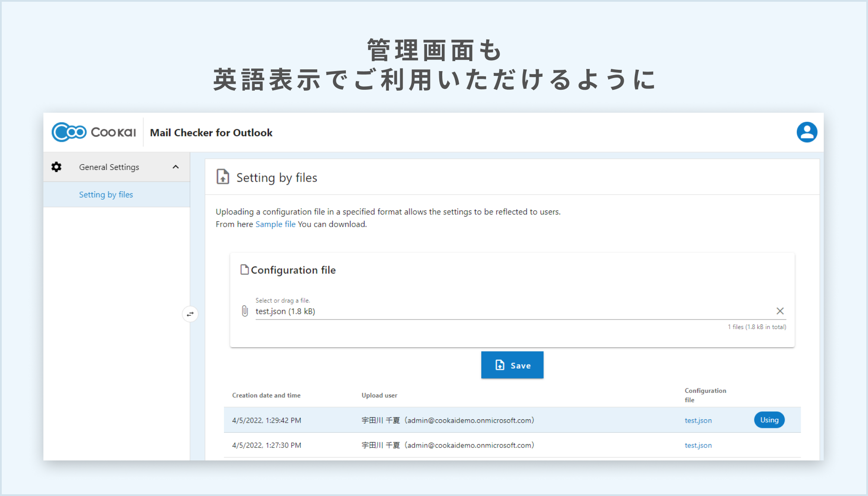Collapse the General Settings menu section
The height and width of the screenshot is (496, 868).
coord(176,167)
